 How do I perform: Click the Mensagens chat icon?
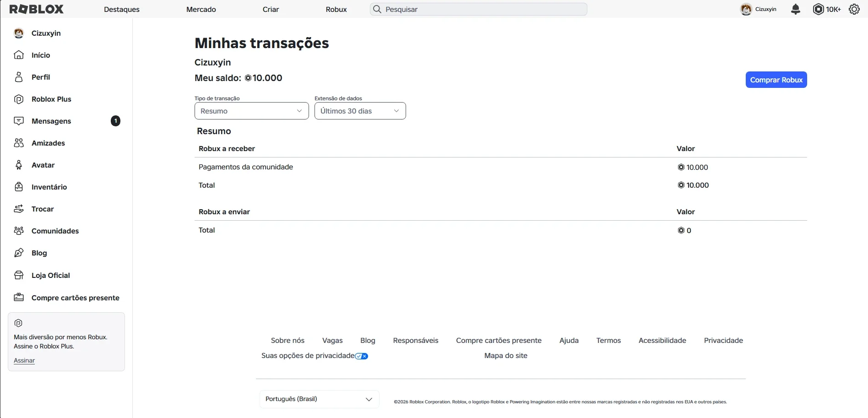19,121
